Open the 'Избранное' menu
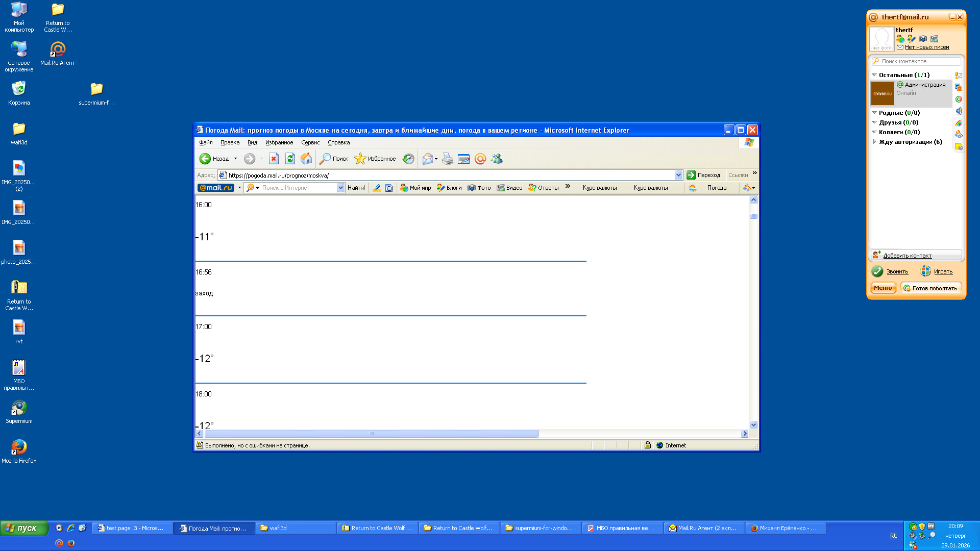Image resolution: width=980 pixels, height=551 pixels. (x=279, y=143)
